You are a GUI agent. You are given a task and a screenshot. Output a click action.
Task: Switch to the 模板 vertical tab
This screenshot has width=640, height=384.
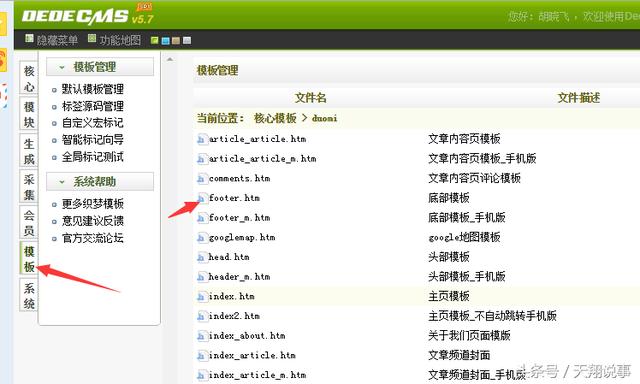[x=29, y=259]
